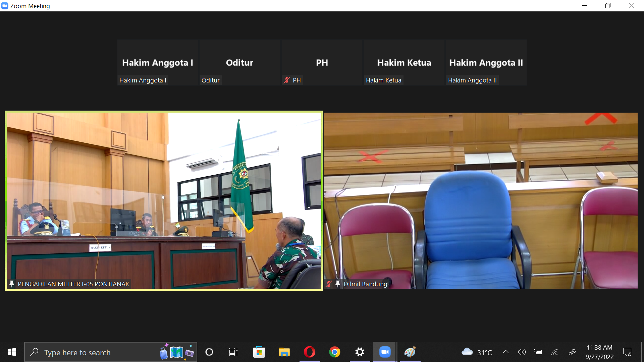This screenshot has width=644, height=362.
Task: Select the Hakim Anggota II participant tile
Action: click(x=486, y=63)
